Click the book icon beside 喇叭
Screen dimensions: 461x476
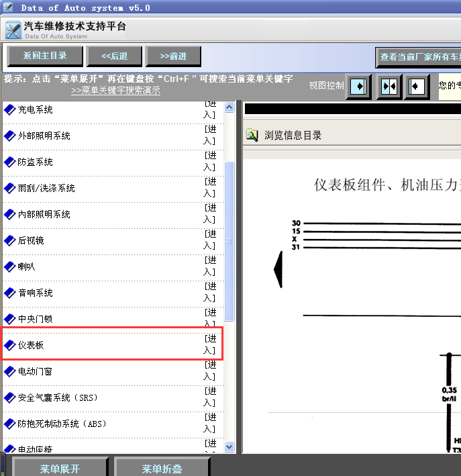pyautogui.click(x=10, y=267)
